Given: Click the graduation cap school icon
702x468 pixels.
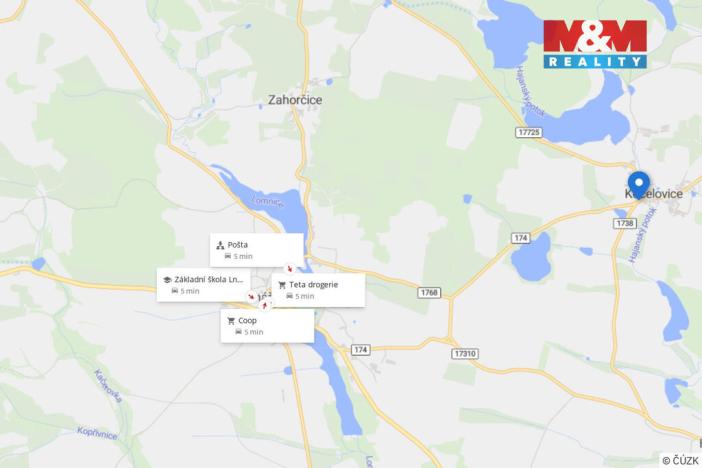Looking at the screenshot, I should point(167,280).
